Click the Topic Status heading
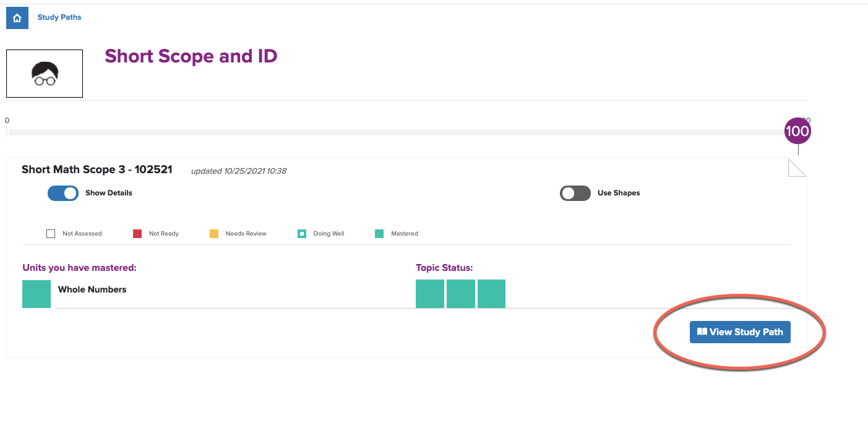 coord(444,268)
